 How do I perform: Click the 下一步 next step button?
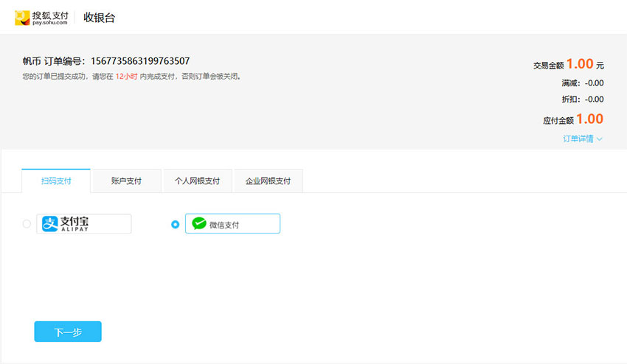pos(68,332)
